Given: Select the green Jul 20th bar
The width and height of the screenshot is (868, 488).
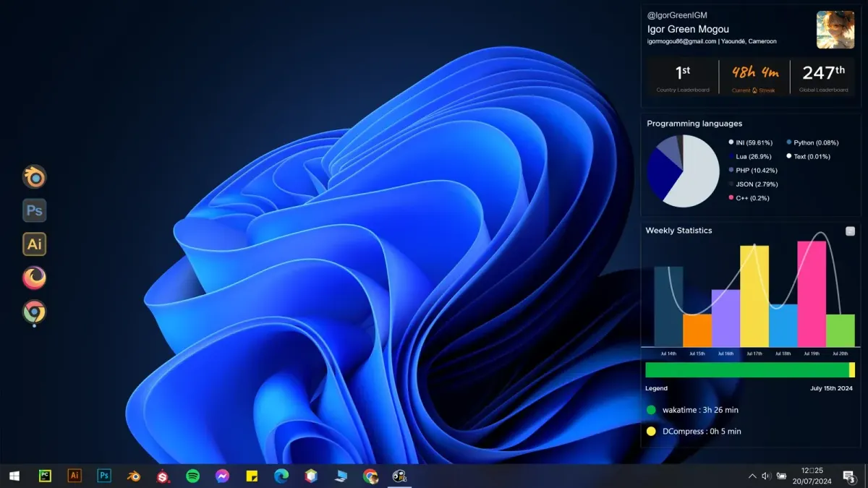Looking at the screenshot, I should point(841,330).
